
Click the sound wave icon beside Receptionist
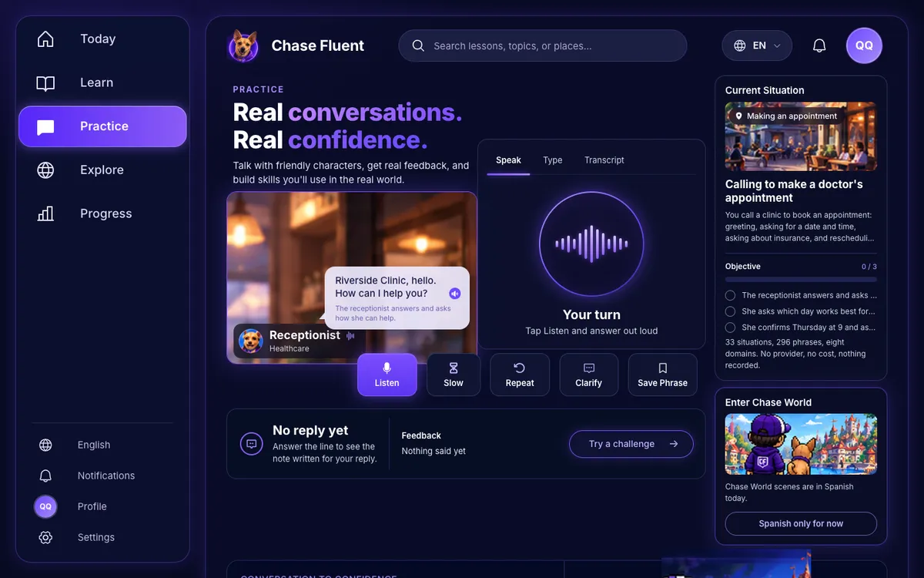coord(350,336)
